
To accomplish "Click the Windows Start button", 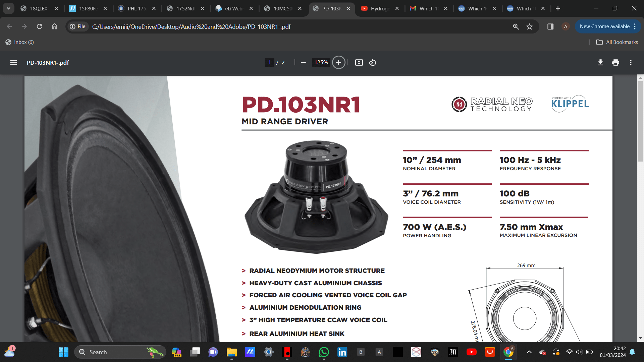I will click(63, 352).
